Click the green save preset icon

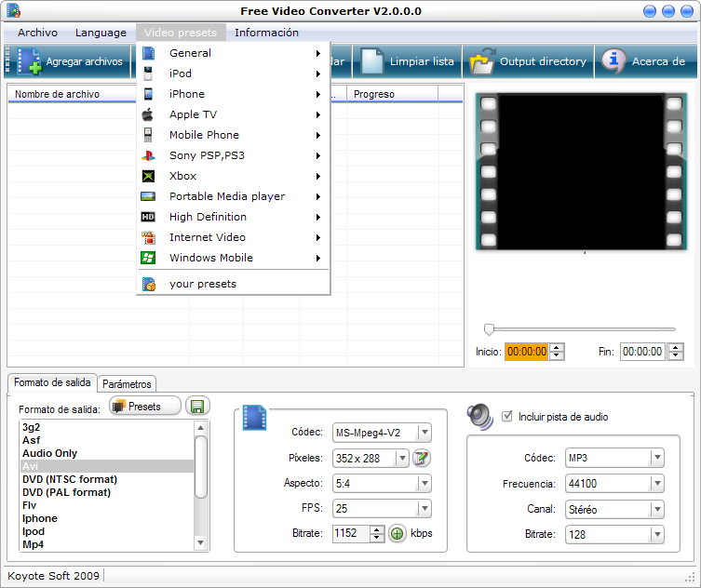(196, 407)
